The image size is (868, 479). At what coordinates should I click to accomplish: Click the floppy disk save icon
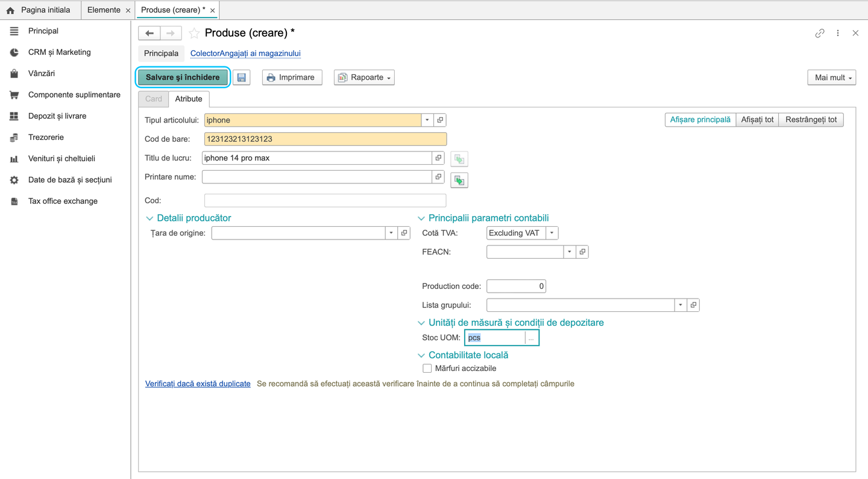coord(241,77)
